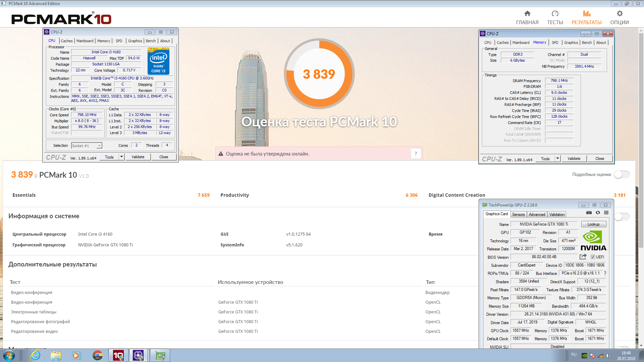Viewport: 644px width, 362px height.
Task: Toggle the UEFI checkbox in GPU-Z
Action: 593,257
